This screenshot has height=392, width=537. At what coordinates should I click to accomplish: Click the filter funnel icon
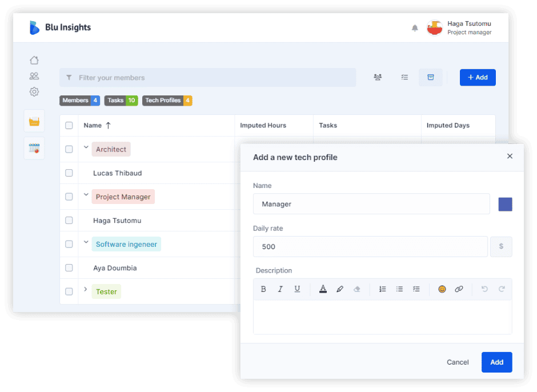pyautogui.click(x=69, y=78)
